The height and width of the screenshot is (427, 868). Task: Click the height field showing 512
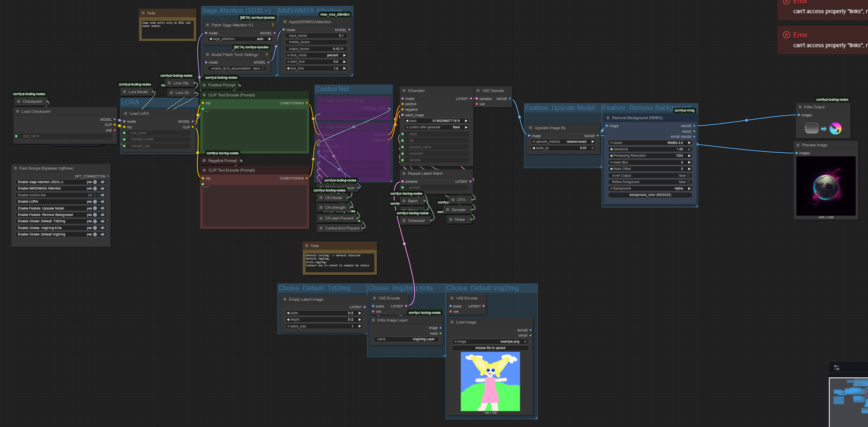324,319
